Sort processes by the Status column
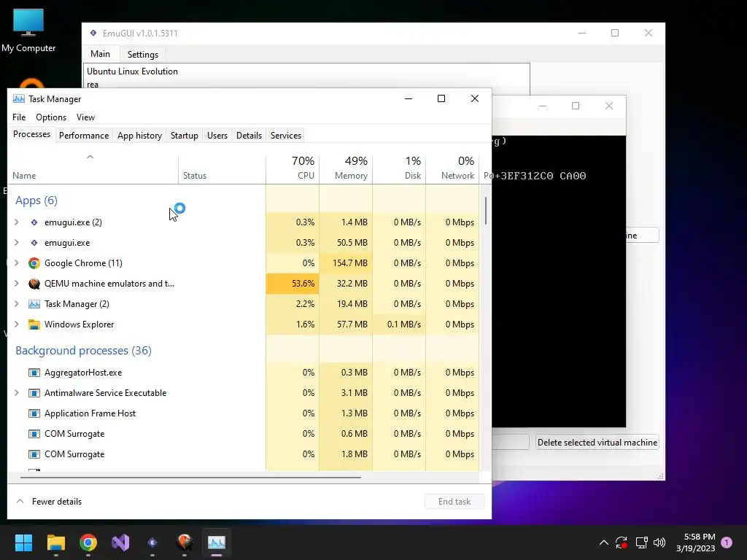 (222, 169)
